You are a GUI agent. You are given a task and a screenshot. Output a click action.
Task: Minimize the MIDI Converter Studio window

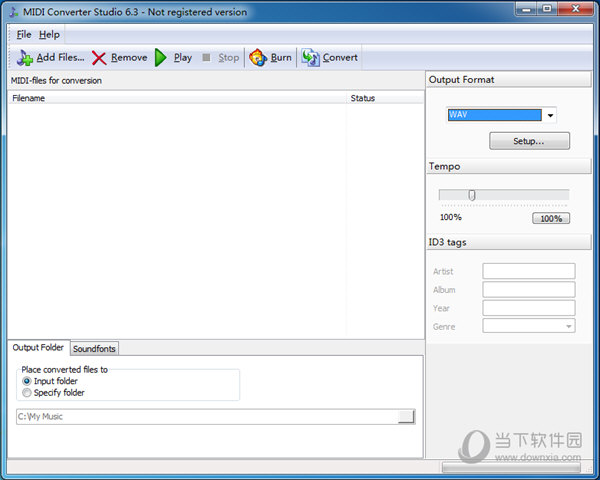527,9
